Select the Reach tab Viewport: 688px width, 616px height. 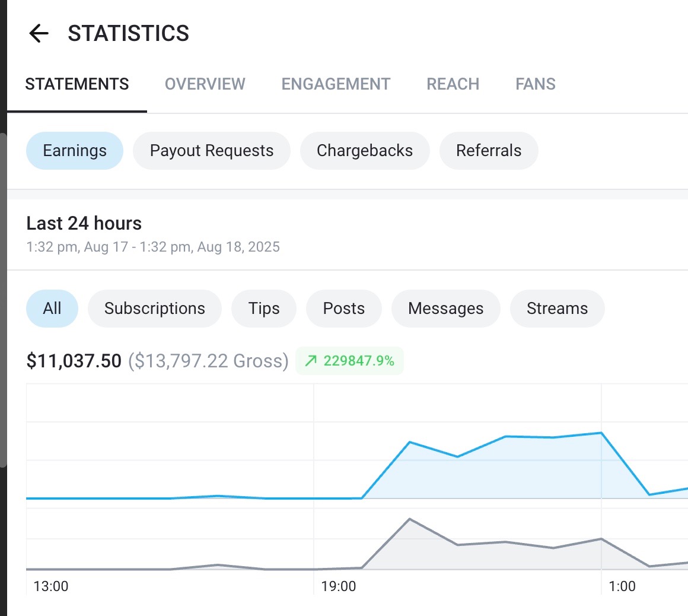(453, 84)
